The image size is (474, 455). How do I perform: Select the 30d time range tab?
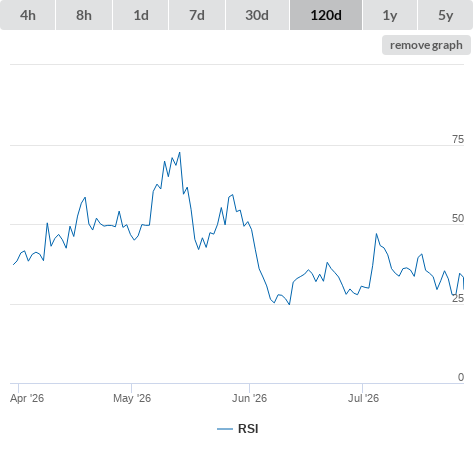[x=257, y=15]
